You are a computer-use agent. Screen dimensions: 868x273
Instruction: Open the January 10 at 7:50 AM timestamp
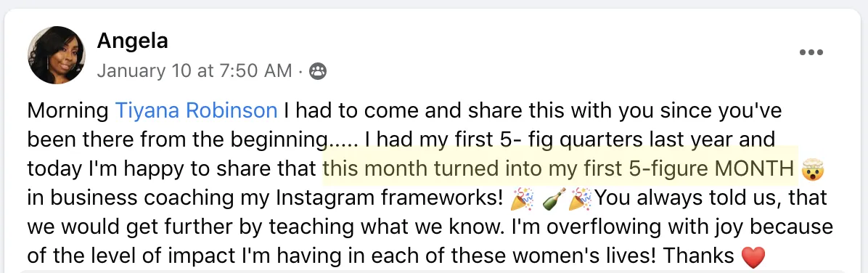pos(195,71)
